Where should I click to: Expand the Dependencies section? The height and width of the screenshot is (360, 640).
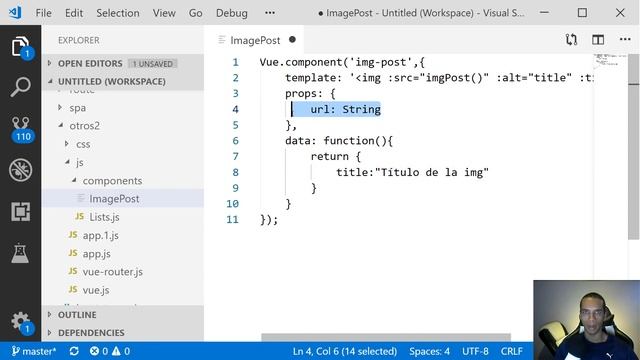[x=122, y=333]
